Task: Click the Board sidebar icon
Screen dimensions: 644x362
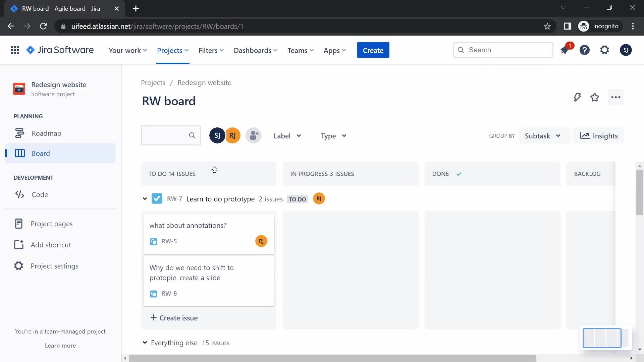Action: click(19, 154)
